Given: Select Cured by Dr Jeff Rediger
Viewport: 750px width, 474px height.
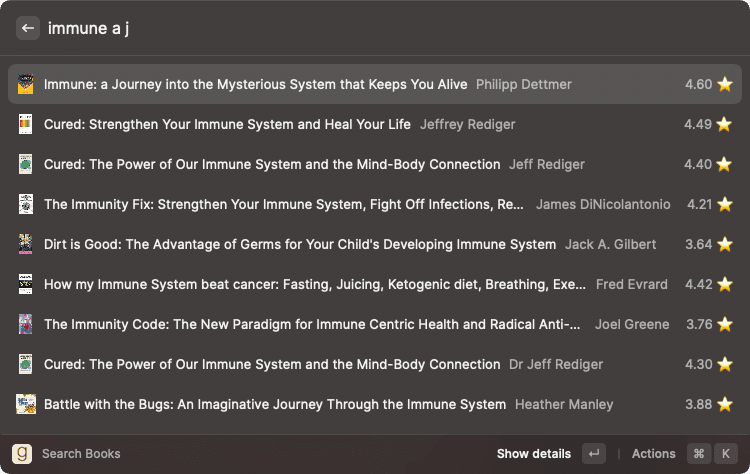Looking at the screenshot, I should [375, 364].
